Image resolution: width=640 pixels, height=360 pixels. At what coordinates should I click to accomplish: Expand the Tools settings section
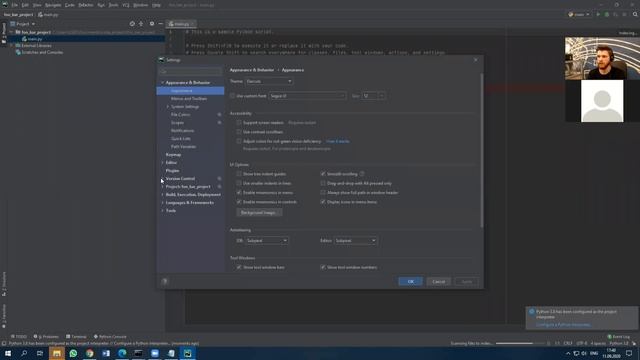(x=162, y=211)
